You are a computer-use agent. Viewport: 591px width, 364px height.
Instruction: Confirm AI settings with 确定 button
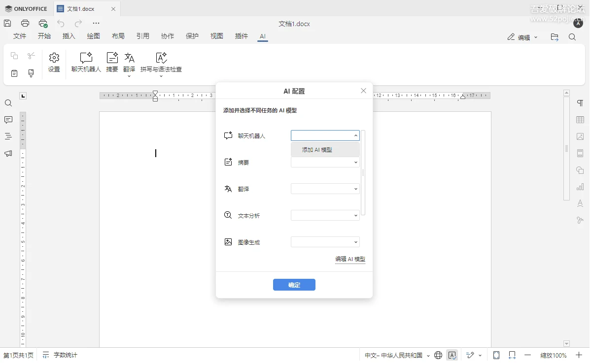pos(294,284)
